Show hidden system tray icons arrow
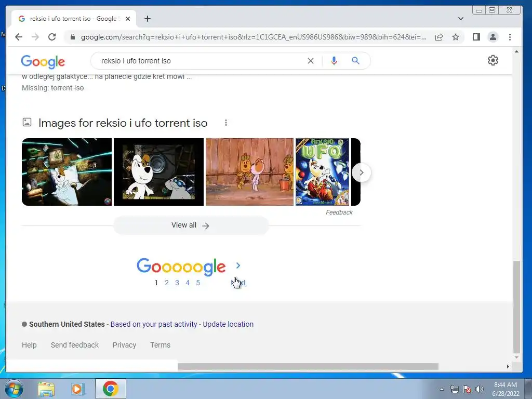This screenshot has width=532, height=399. click(x=442, y=389)
